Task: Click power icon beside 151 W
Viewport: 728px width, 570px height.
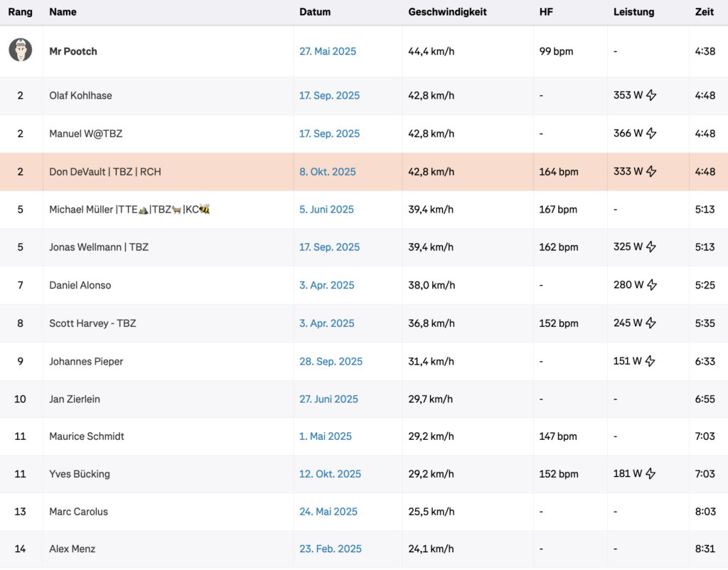Action: (651, 361)
